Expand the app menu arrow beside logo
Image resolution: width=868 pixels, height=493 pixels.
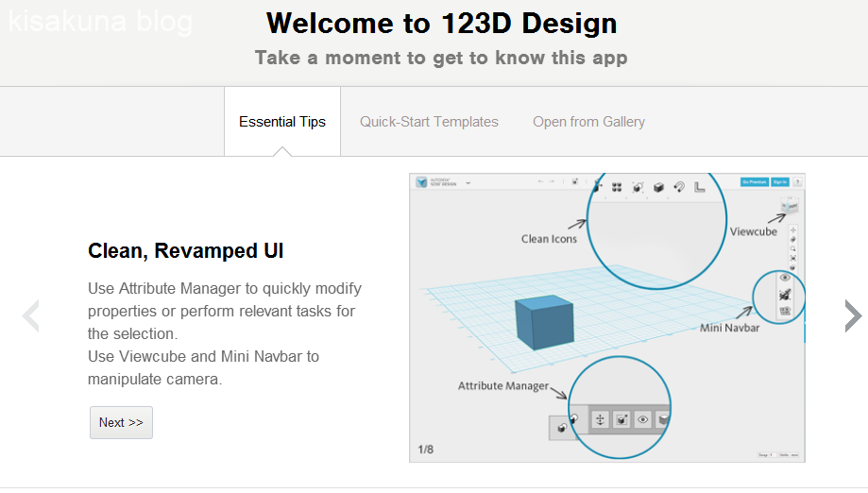coord(468,182)
